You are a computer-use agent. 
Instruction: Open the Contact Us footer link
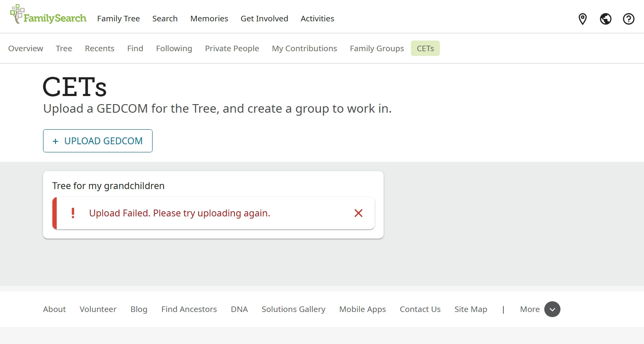click(420, 309)
